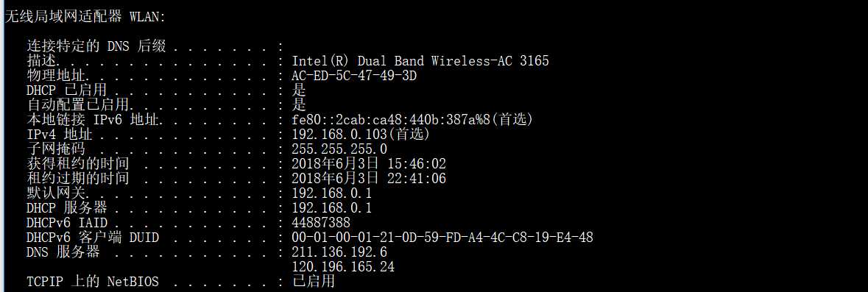This screenshot has width=868, height=292.
Task: Click the DHCPv6 IAID number 44887388
Action: pyautogui.click(x=321, y=223)
